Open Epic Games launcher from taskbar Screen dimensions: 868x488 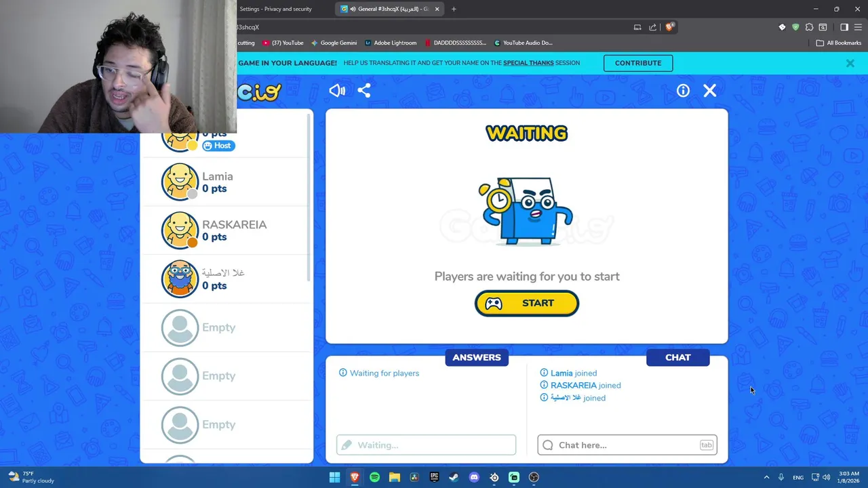point(434,477)
